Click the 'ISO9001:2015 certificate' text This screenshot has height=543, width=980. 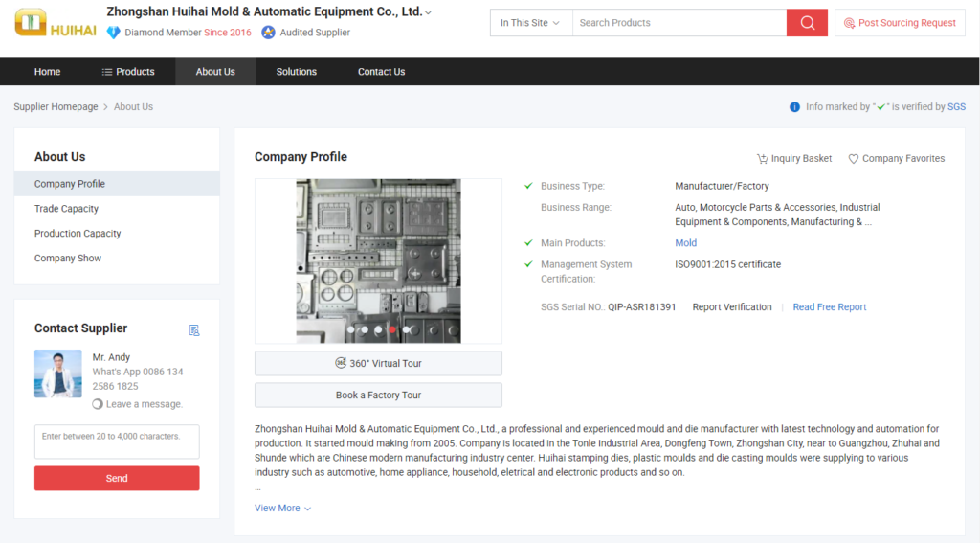[x=727, y=264]
